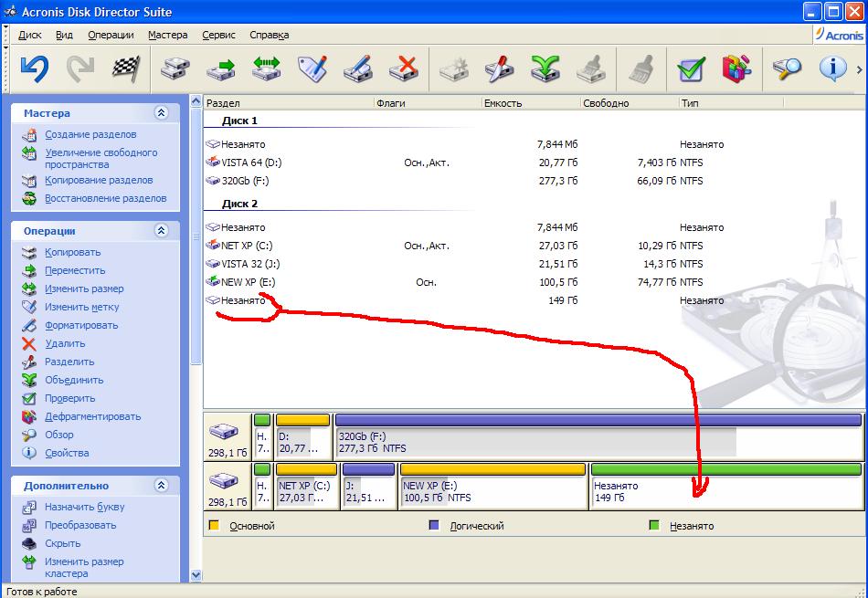This screenshot has width=868, height=598.
Task: Click the Разделить operation link
Action: tap(69, 362)
